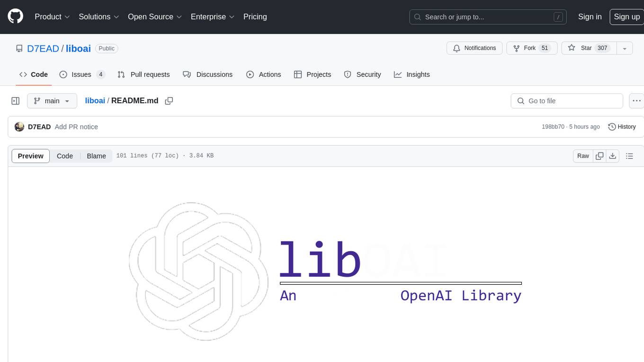This screenshot has width=644, height=362.
Task: Download the raw README file
Action: [613, 156]
